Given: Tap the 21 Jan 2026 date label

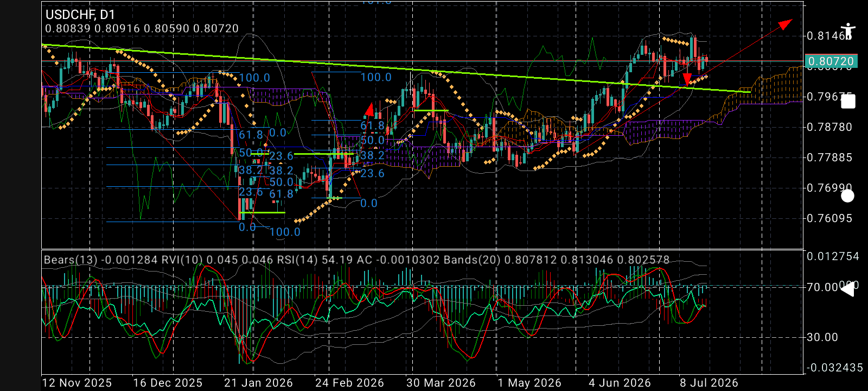Looking at the screenshot, I should pyautogui.click(x=258, y=383).
